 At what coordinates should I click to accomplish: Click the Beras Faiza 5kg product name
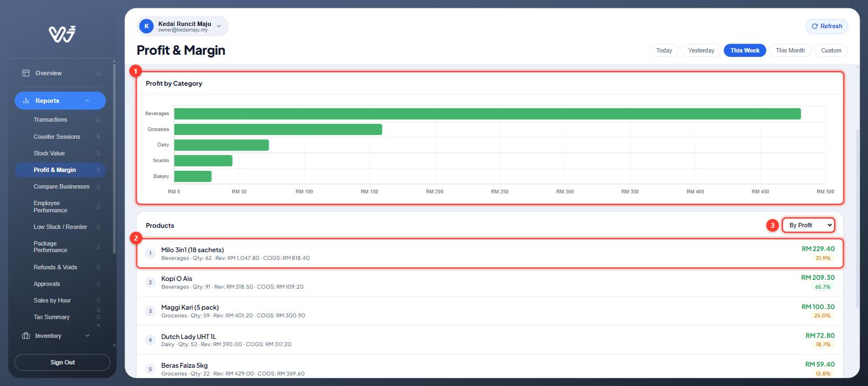184,366
